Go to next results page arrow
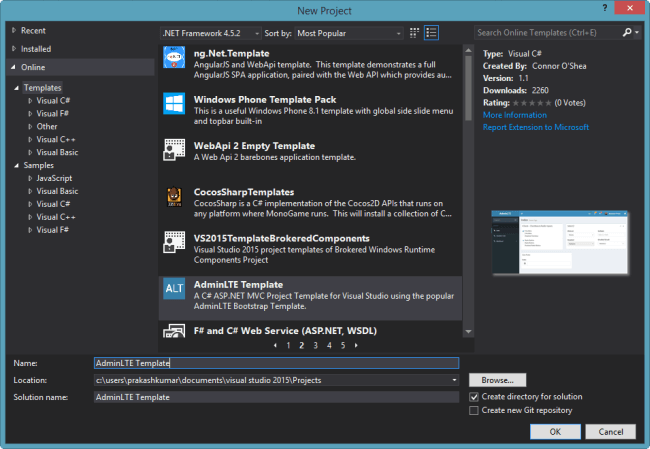Screen dimensions: 650x449 click(356, 345)
